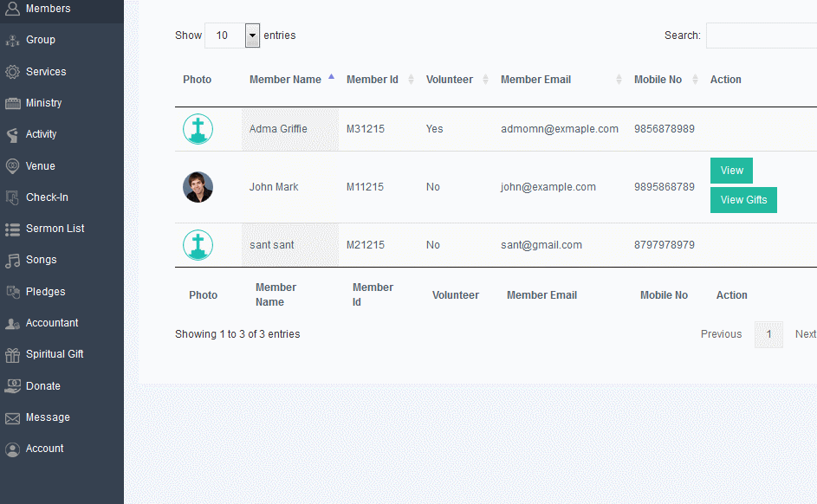817x504 pixels.
Task: Select the Adma Griffie name cell
Action: pos(290,129)
